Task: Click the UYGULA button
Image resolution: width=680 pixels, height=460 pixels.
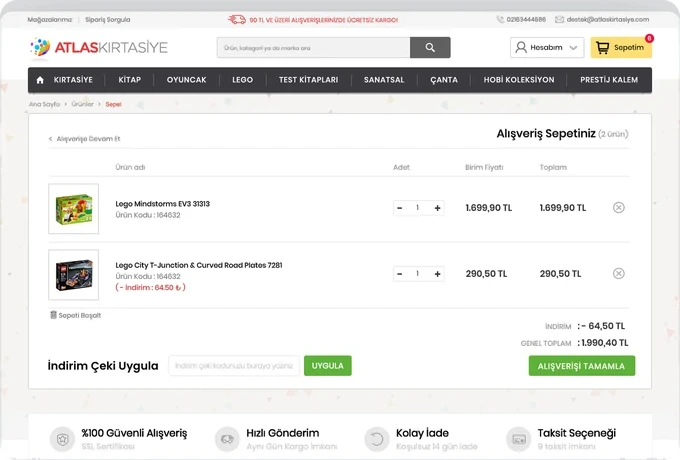Action: click(x=327, y=366)
